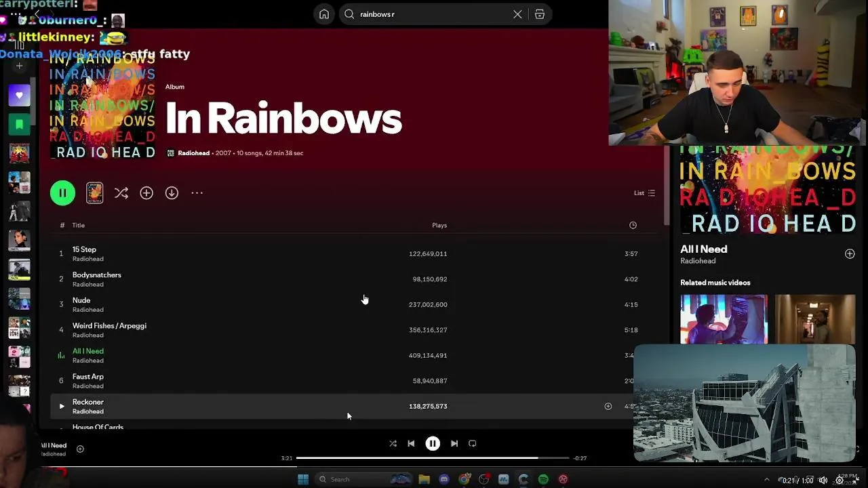Open the Windows Start menu
The image size is (868, 488).
click(x=303, y=479)
